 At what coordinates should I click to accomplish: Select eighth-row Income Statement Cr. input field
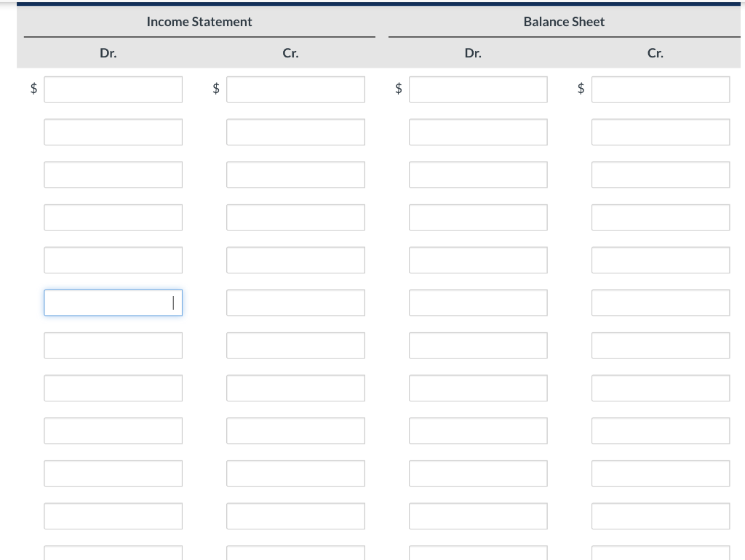(295, 388)
